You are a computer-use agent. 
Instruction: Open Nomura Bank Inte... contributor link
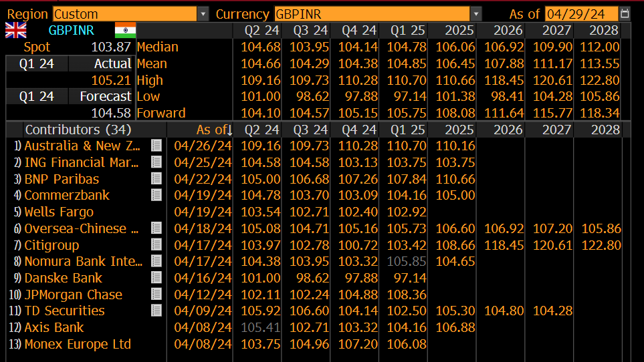(84, 261)
